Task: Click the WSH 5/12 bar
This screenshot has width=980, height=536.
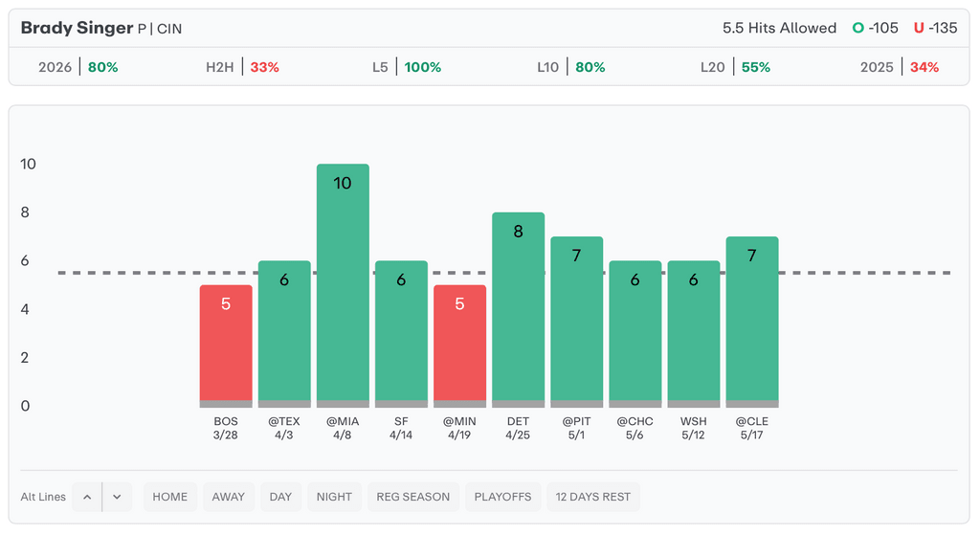Action: pyautogui.click(x=694, y=334)
